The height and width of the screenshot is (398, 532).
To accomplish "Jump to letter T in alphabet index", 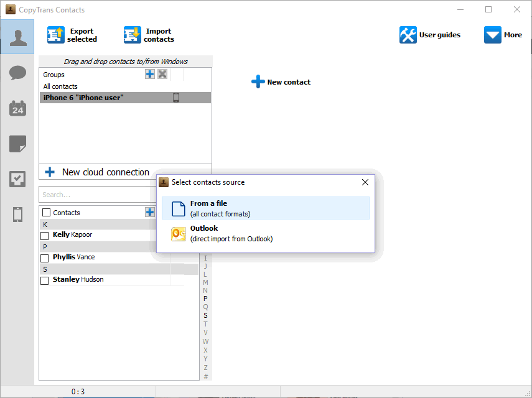I will click(205, 324).
